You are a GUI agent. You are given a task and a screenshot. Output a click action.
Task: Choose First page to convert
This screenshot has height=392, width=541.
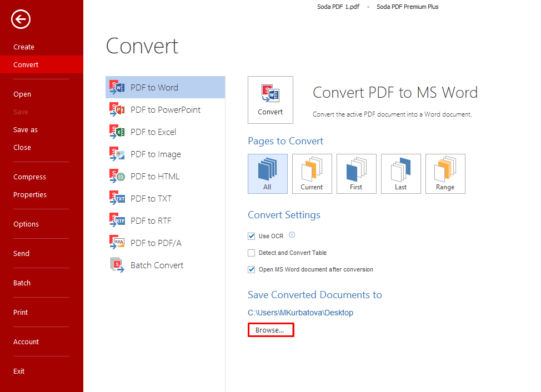click(x=357, y=174)
